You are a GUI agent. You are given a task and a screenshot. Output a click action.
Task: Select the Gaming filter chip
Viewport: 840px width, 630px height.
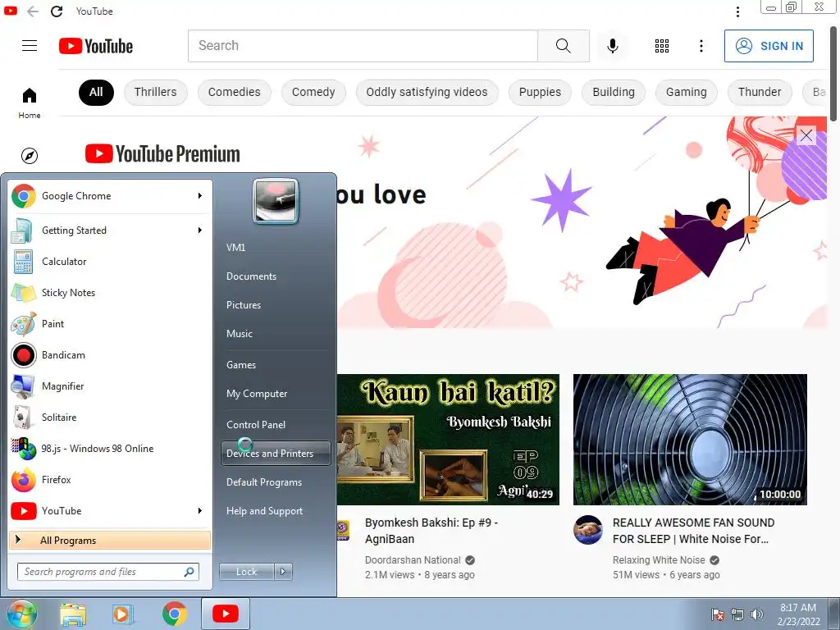pos(687,92)
